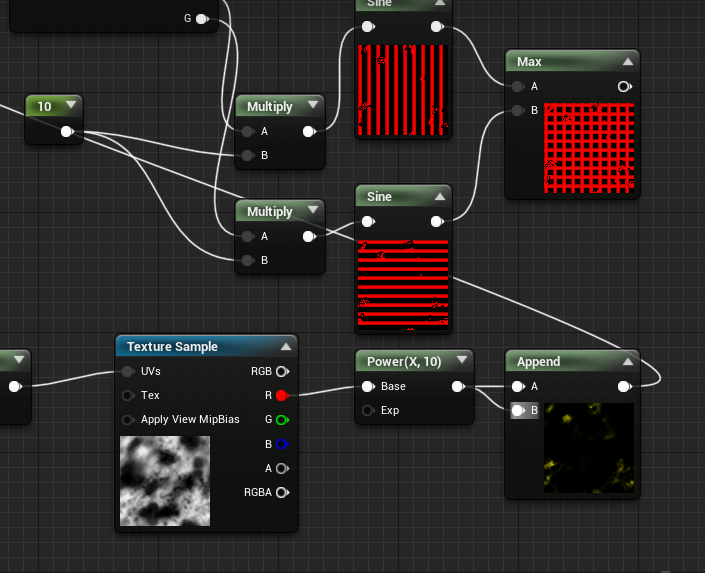
Task: Click the top Sine node output pin
Action: (x=437, y=27)
